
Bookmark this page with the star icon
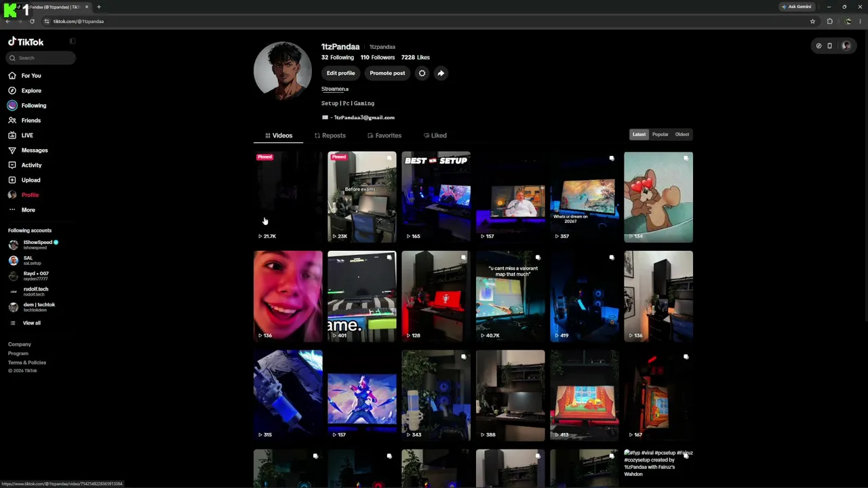pyautogui.click(x=812, y=21)
